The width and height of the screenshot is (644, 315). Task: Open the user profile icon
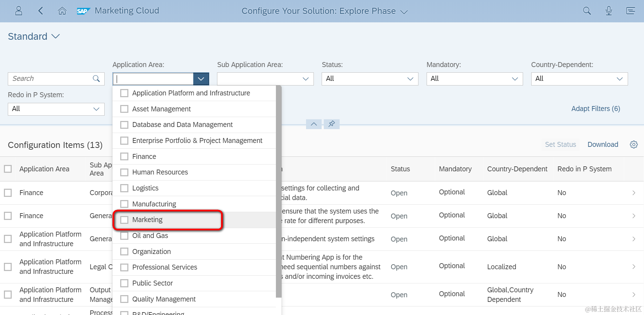(19, 11)
